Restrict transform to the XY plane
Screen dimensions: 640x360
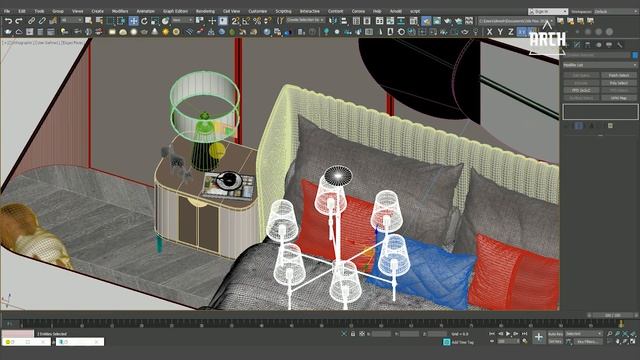(x=522, y=31)
